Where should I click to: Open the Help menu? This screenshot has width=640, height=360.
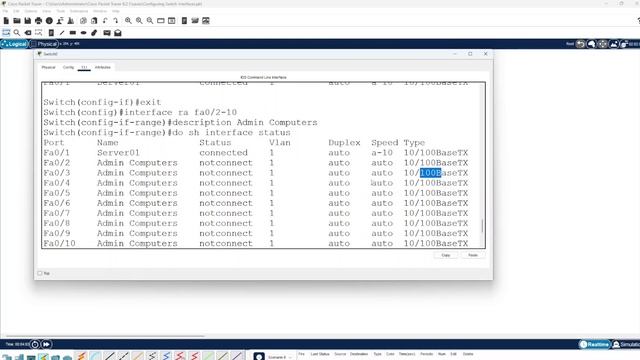click(116, 11)
